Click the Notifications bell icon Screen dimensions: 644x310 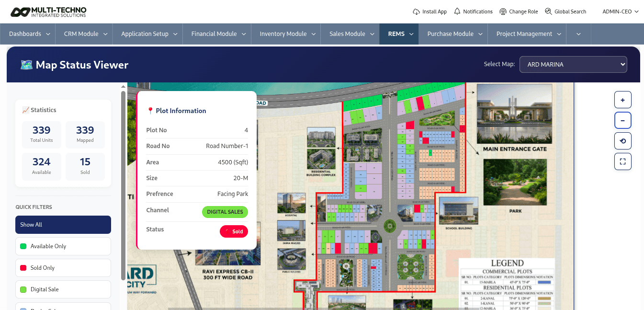click(x=457, y=11)
